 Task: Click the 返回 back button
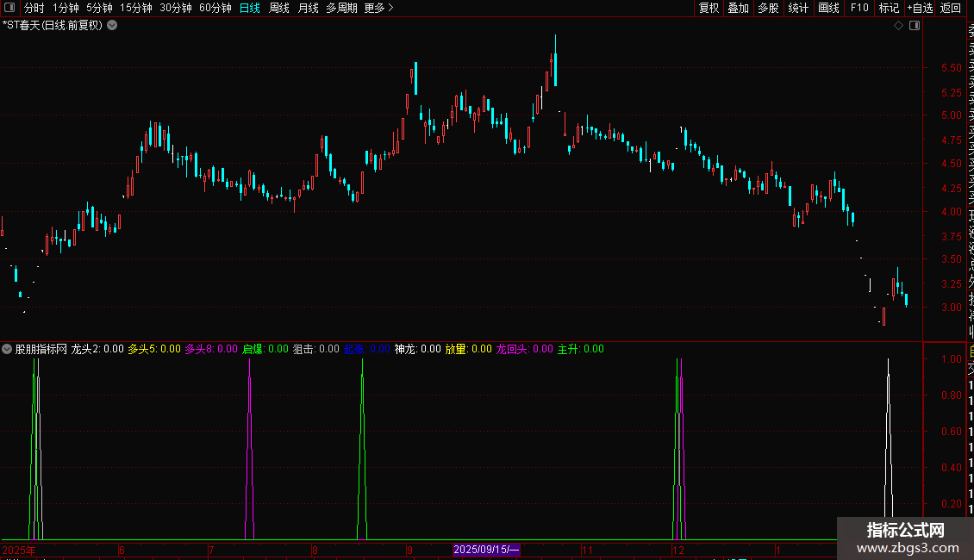(x=951, y=8)
